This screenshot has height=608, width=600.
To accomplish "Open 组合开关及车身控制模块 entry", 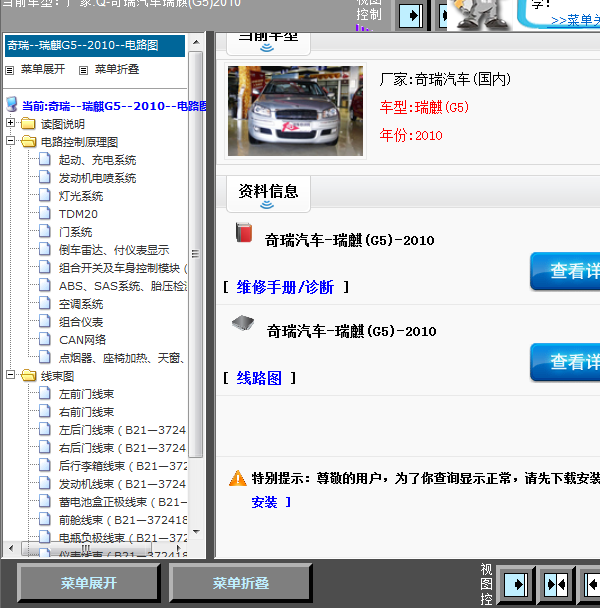I will pyautogui.click(x=123, y=268).
